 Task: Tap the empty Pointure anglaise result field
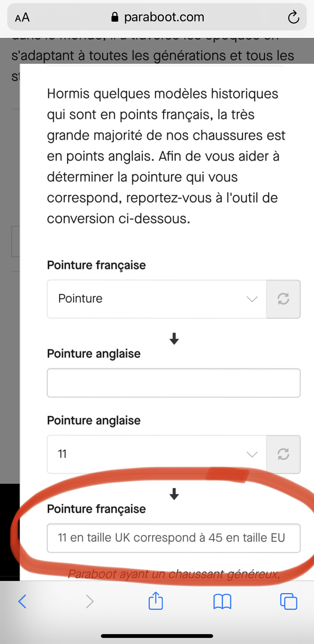[174, 383]
